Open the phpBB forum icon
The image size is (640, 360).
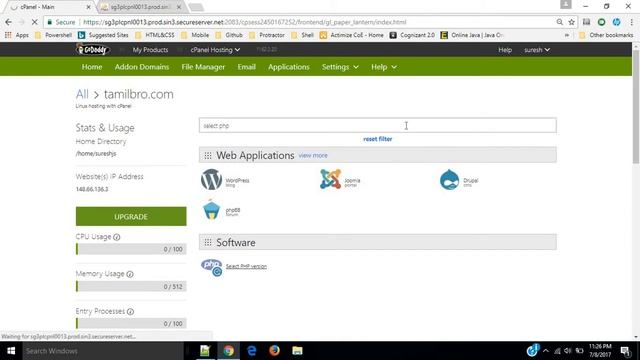click(211, 210)
